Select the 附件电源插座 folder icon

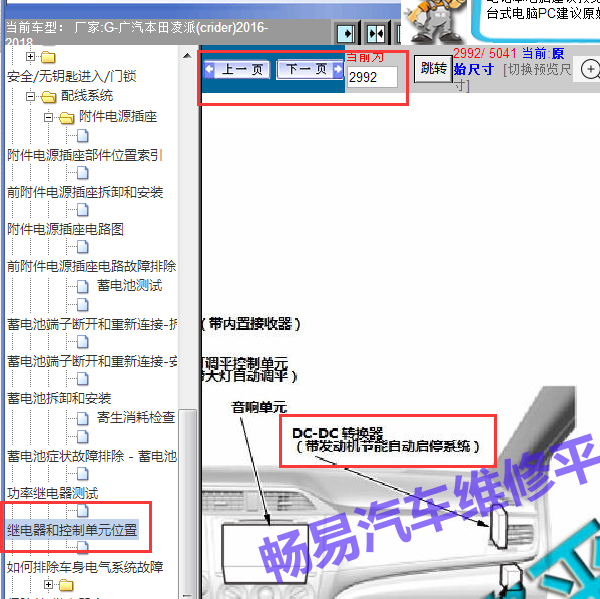pyautogui.click(x=67, y=118)
